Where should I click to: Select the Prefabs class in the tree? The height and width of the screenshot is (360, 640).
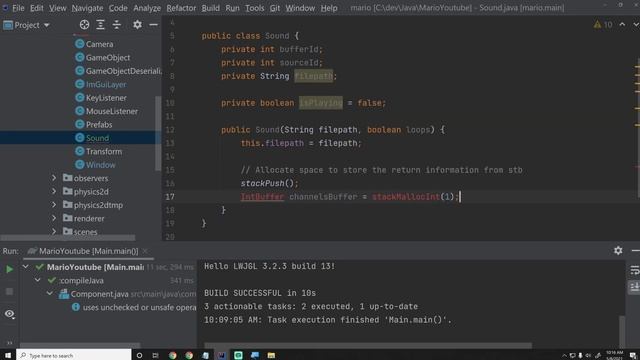99,124
